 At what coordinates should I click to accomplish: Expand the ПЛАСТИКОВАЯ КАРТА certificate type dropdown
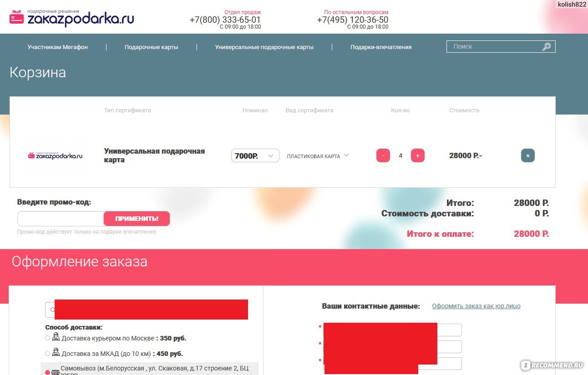pos(318,156)
